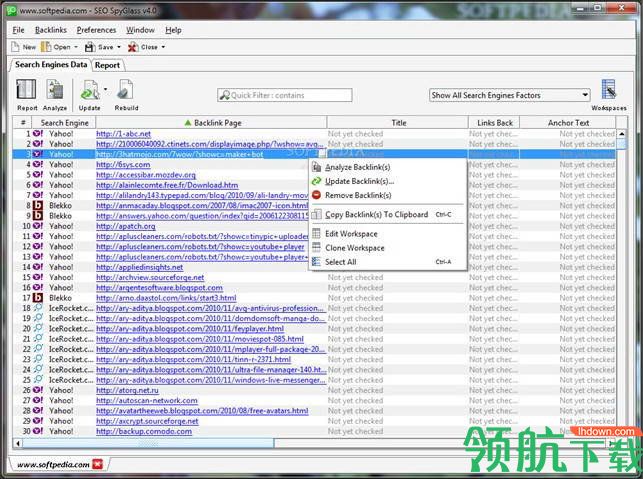Click the Open folder icon
643x479 pixels.
46,47
